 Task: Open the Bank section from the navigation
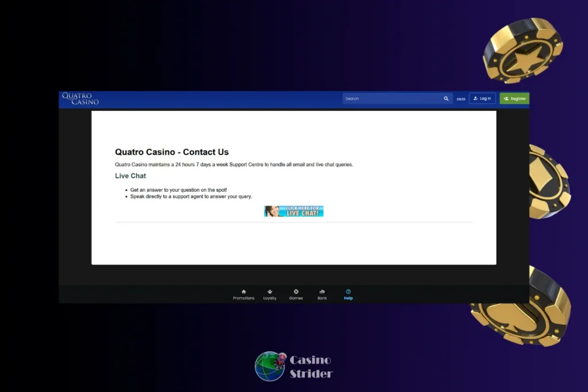coord(322,294)
